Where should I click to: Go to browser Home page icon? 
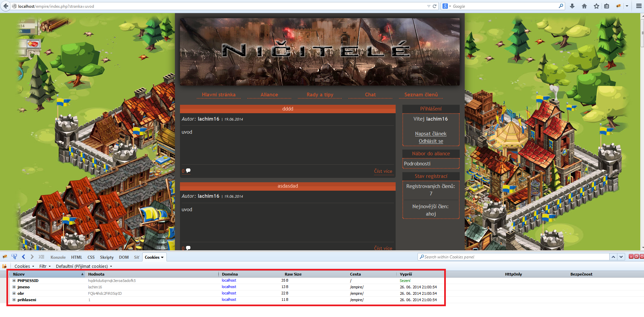tap(584, 6)
